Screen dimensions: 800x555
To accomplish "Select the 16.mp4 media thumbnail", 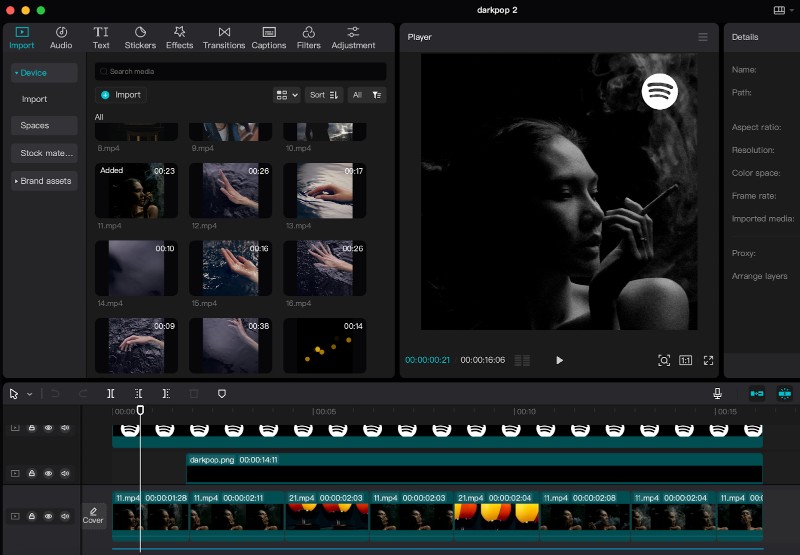I will pos(324,268).
